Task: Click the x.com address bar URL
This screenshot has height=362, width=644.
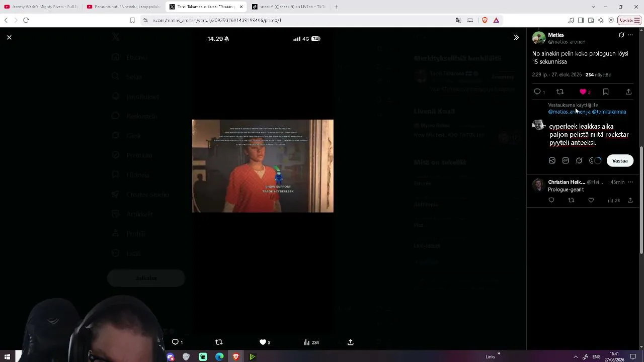Action: [x=217, y=20]
